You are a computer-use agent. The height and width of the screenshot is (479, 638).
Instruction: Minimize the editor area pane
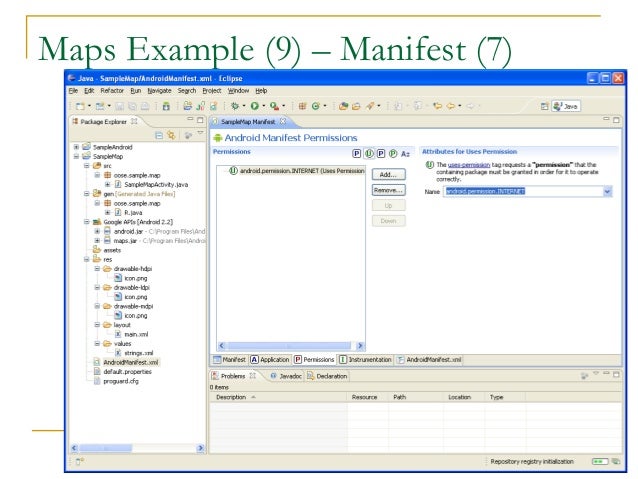[606, 119]
